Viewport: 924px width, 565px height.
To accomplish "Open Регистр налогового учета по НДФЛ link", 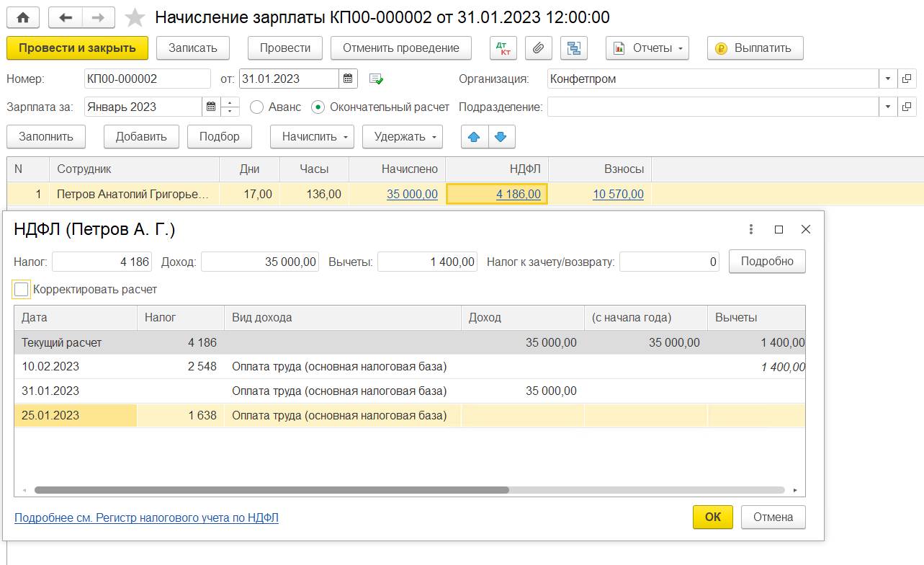I will point(146,517).
